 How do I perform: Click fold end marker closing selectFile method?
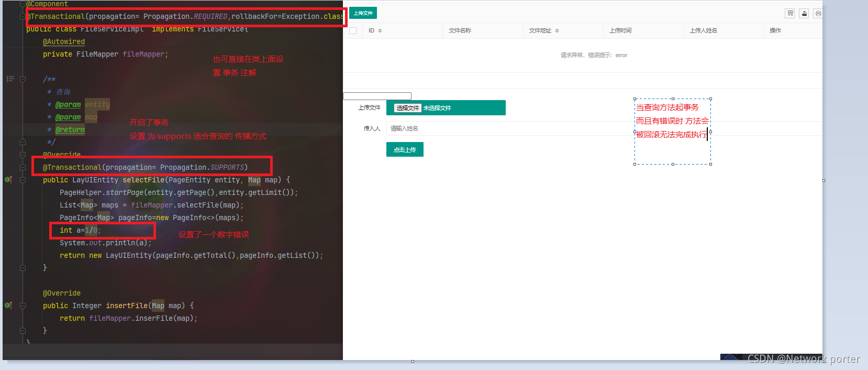pyautogui.click(x=23, y=268)
